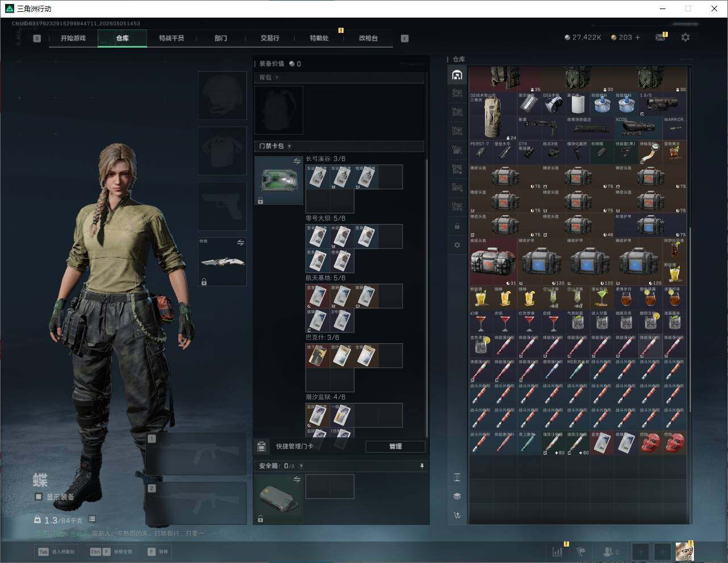Click the first plus squad slot button

point(641,552)
